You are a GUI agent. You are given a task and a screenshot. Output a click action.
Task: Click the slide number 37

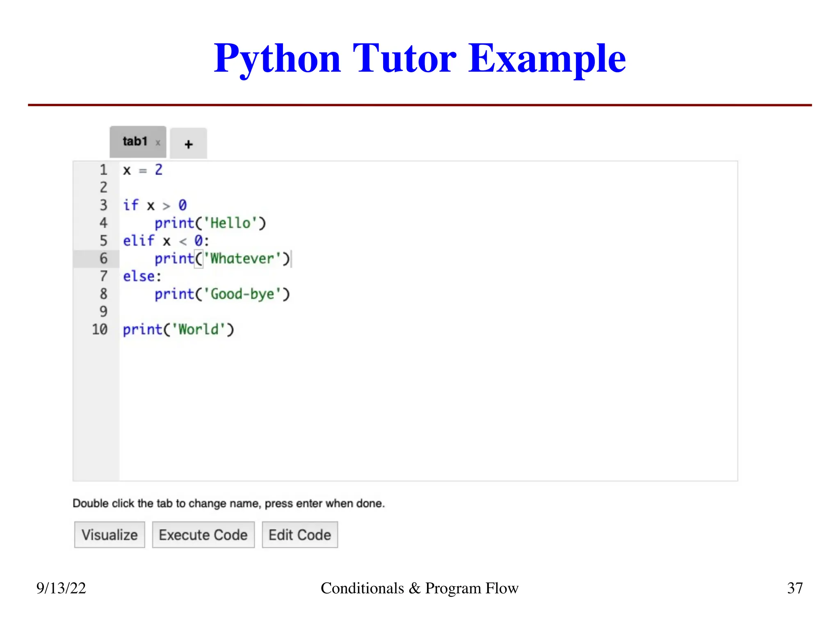coord(795,588)
